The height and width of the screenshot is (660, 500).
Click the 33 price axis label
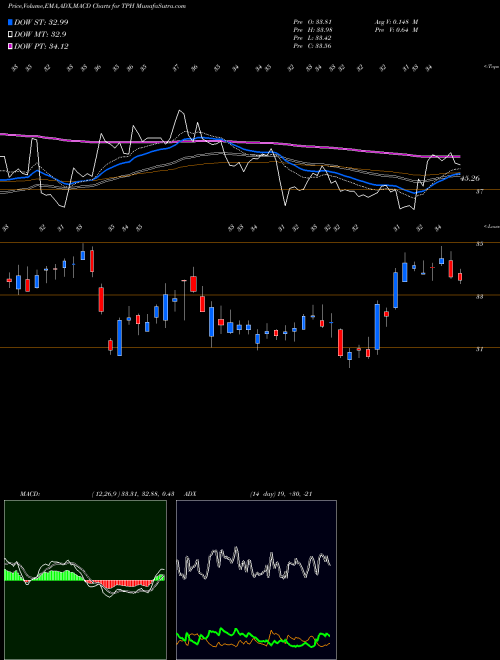[x=480, y=296]
